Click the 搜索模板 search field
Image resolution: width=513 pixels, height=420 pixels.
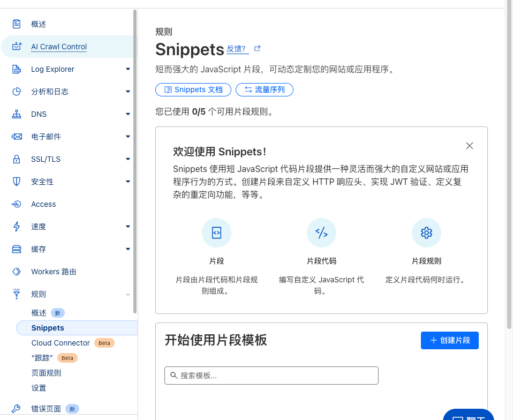click(x=271, y=376)
